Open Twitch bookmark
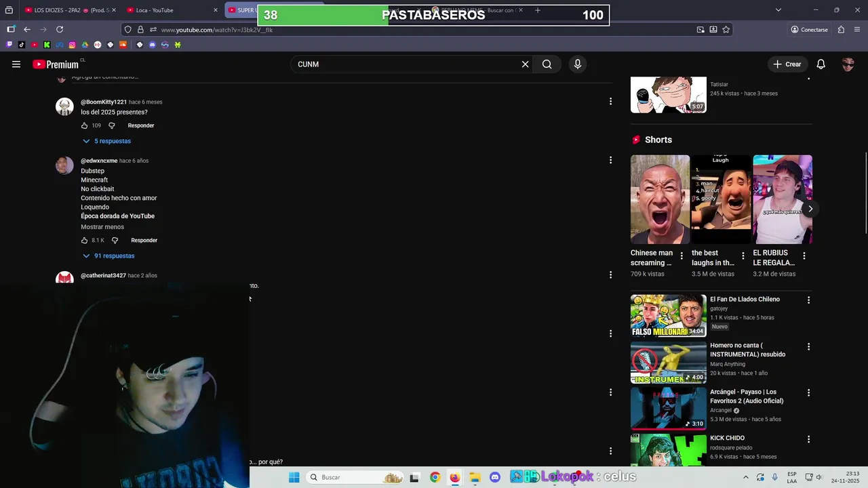 pyautogui.click(x=9, y=45)
